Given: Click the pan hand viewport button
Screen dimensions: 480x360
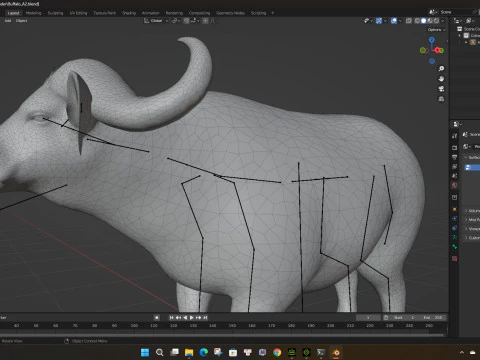Looking at the screenshot, I should [x=441, y=79].
